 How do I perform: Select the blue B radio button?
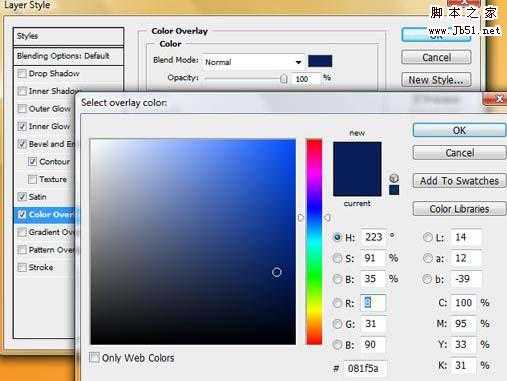tap(337, 345)
